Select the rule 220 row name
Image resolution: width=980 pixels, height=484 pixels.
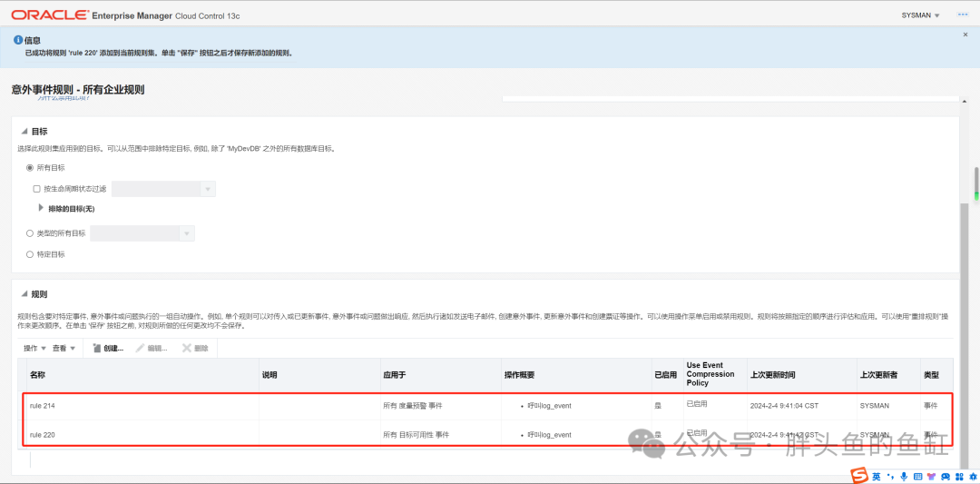pyautogui.click(x=44, y=435)
